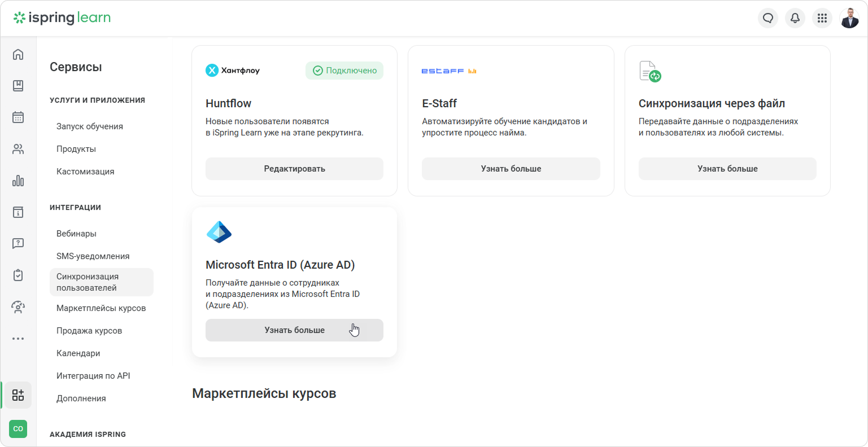Open Дополнения menu item
The image size is (868, 447).
point(81,398)
